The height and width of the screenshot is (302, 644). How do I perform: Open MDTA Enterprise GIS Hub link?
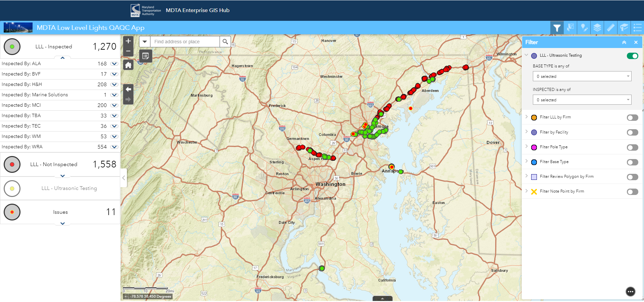pyautogui.click(x=197, y=10)
